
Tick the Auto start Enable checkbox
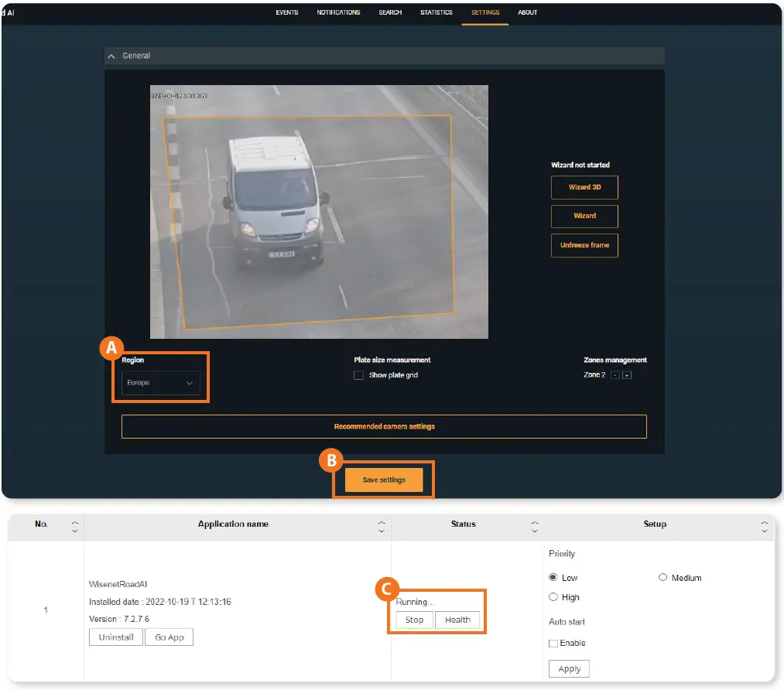(553, 644)
